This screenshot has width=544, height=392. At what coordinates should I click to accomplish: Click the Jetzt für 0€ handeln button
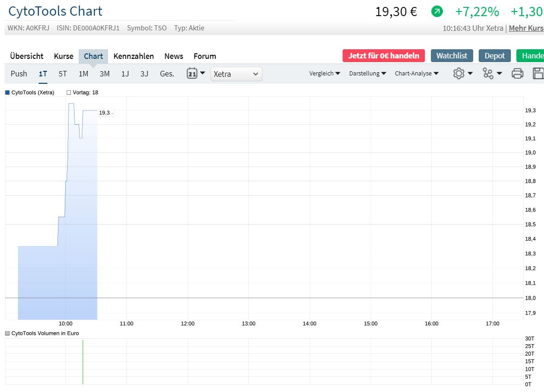coord(384,56)
